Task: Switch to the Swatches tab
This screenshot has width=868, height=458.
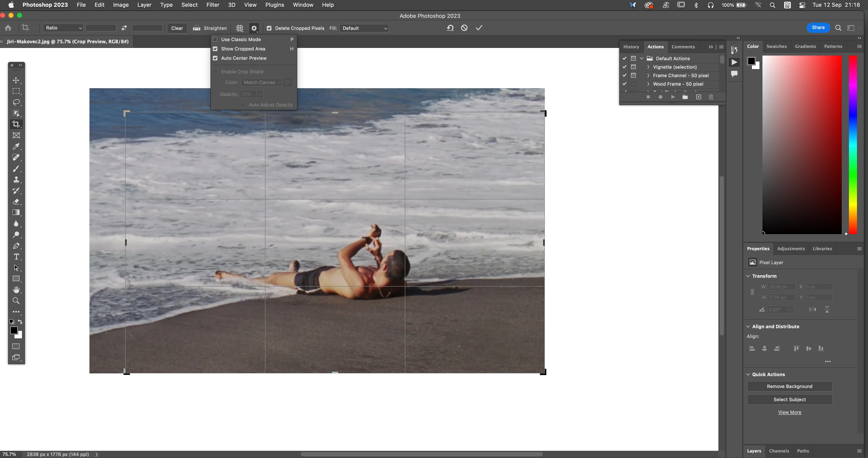Action: click(x=776, y=46)
